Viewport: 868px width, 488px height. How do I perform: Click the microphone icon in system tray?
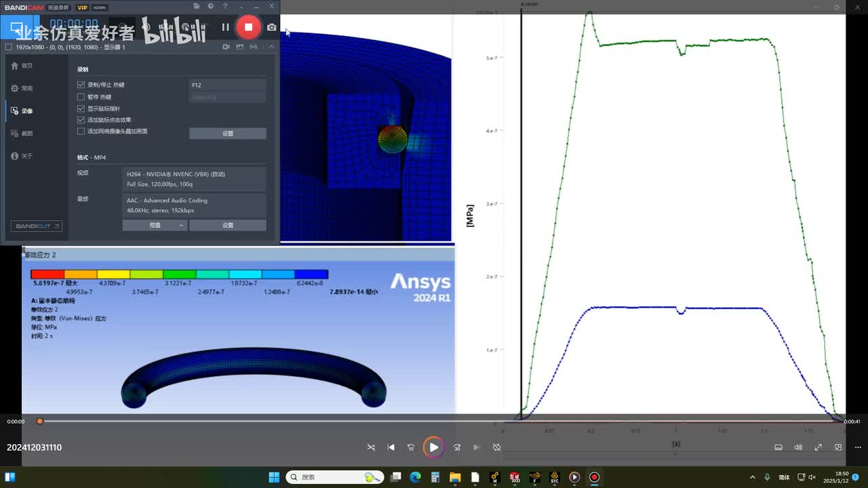(x=767, y=477)
